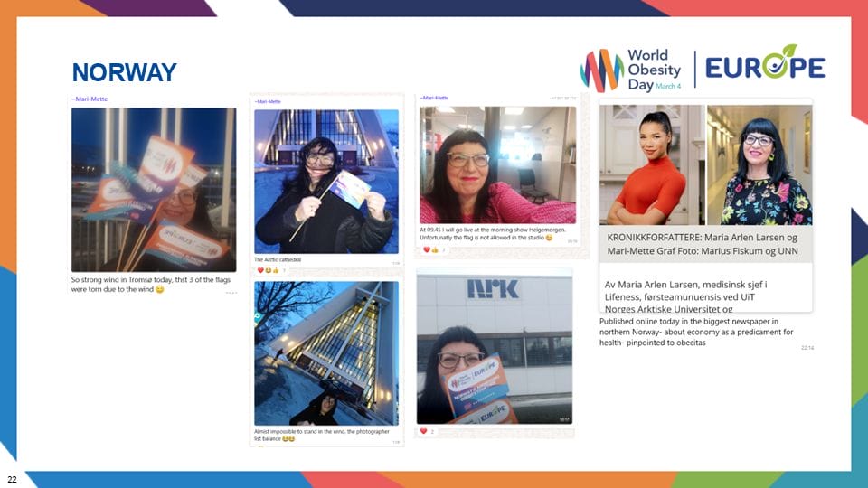Click heart reaction under Arctic cathedral photo
The width and height of the screenshot is (868, 488).
pos(260,270)
